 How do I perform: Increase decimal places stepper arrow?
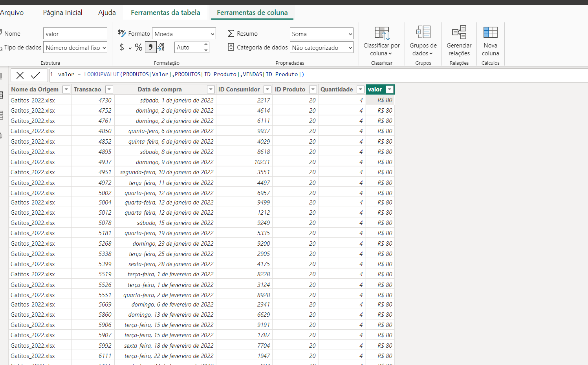[206, 45]
